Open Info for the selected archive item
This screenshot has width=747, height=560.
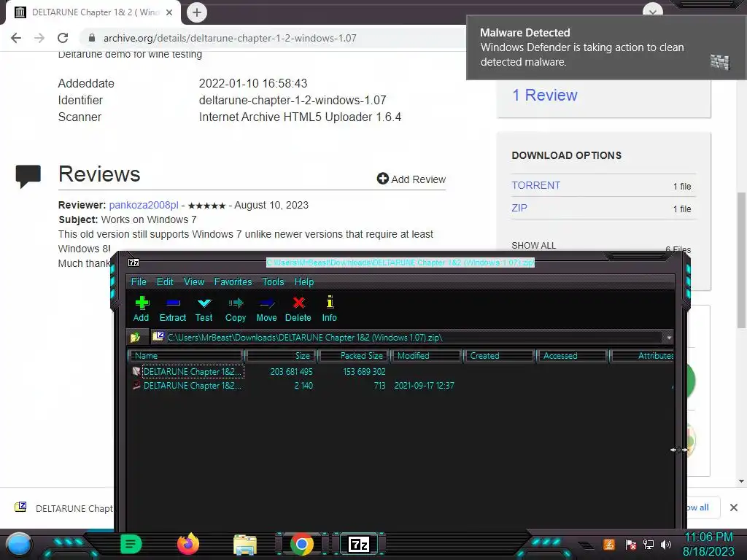(329, 308)
